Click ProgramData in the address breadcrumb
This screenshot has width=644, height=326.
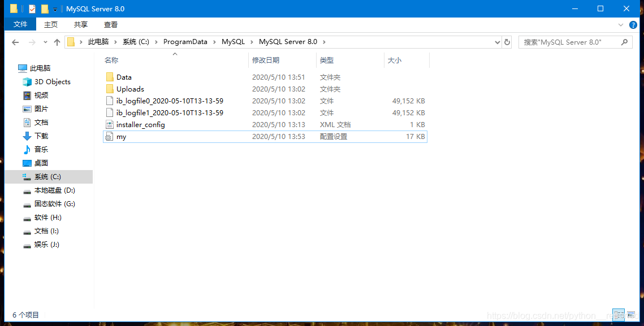[185, 42]
